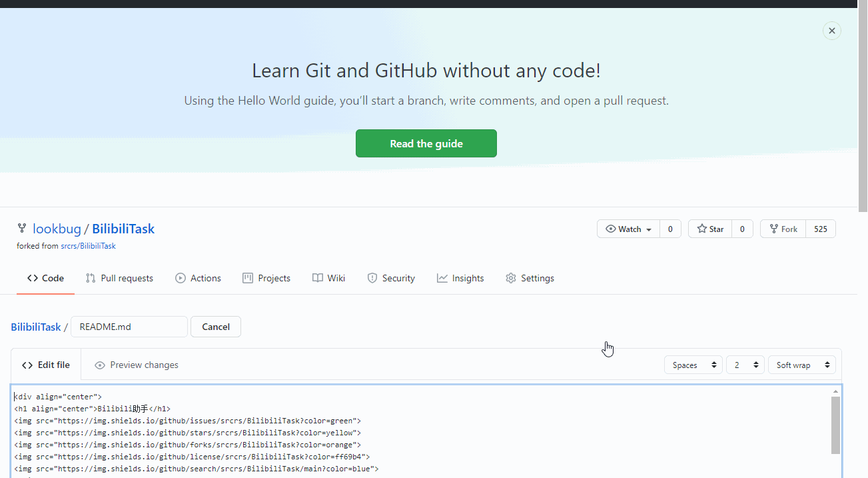Click the Read the guide button
Screen dimensions: 868x478
pos(426,143)
